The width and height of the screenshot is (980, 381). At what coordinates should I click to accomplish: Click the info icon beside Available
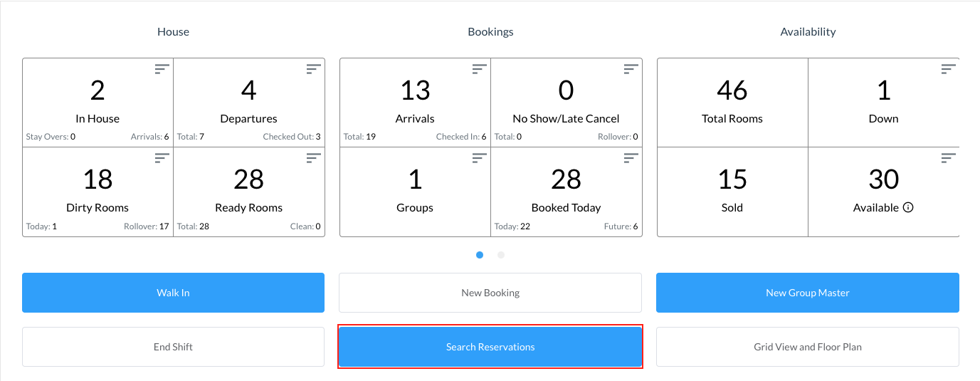tap(908, 208)
